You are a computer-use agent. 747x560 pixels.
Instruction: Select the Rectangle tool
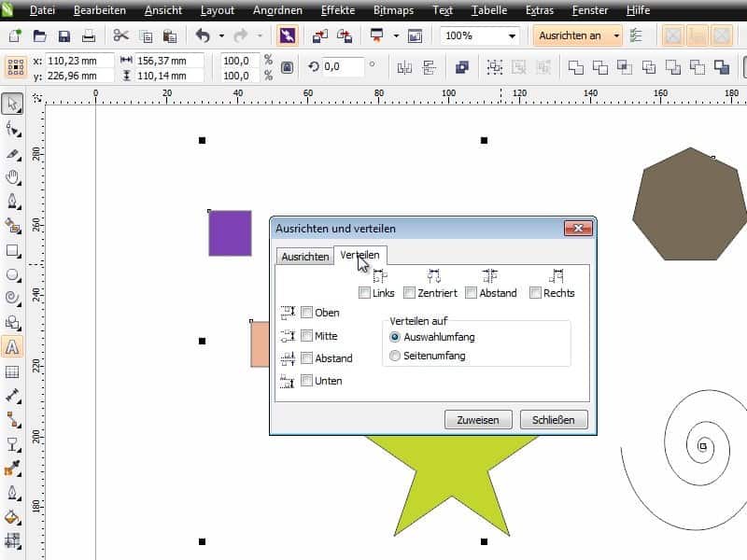[x=13, y=250]
